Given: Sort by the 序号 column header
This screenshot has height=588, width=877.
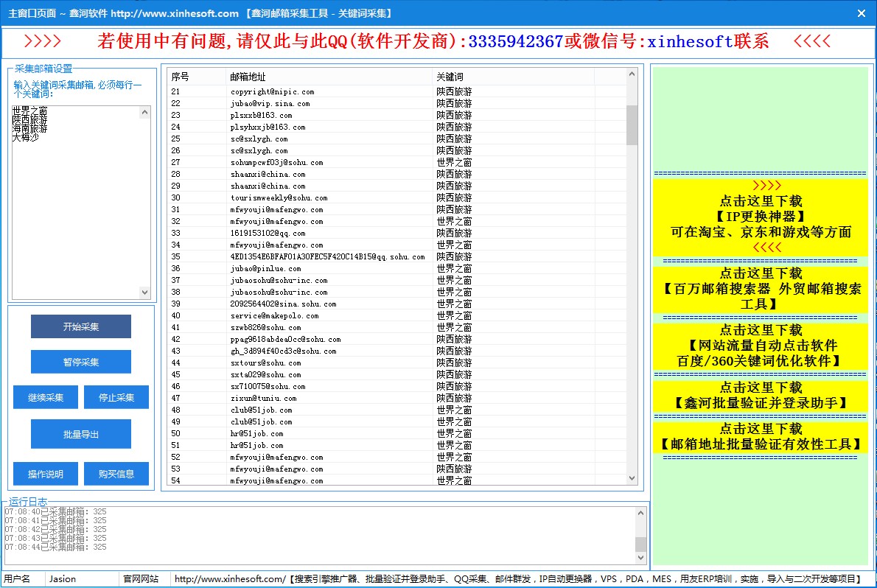Looking at the screenshot, I should (x=196, y=77).
